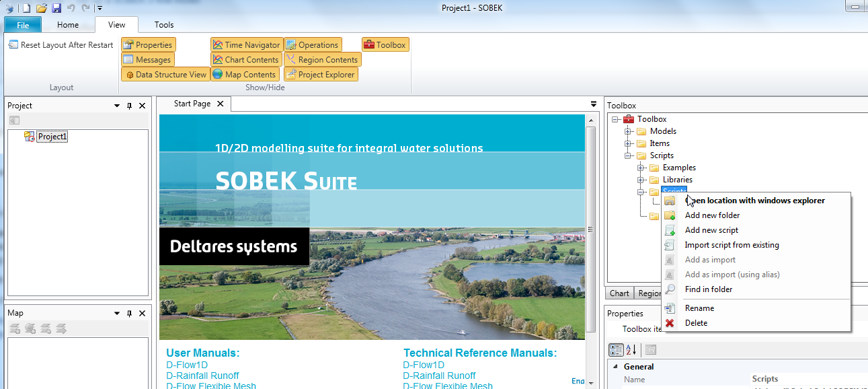
Task: Choose Add new folder from context menu
Action: pos(756,215)
